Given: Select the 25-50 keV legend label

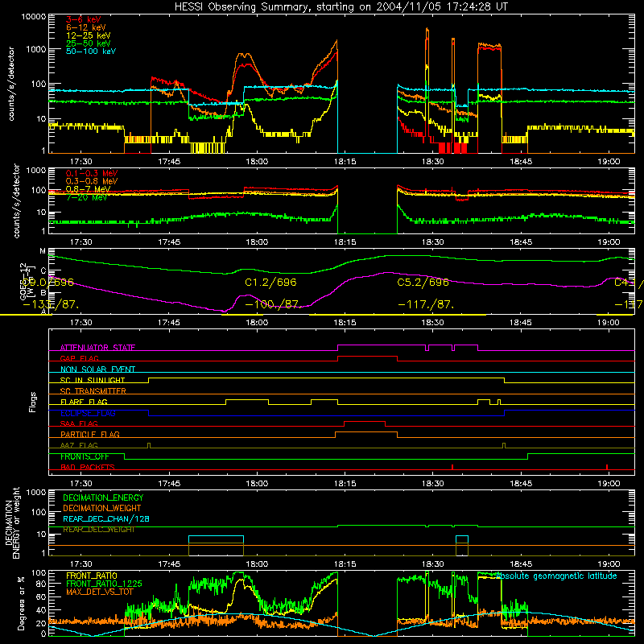Looking at the screenshot, I should 89,43.
